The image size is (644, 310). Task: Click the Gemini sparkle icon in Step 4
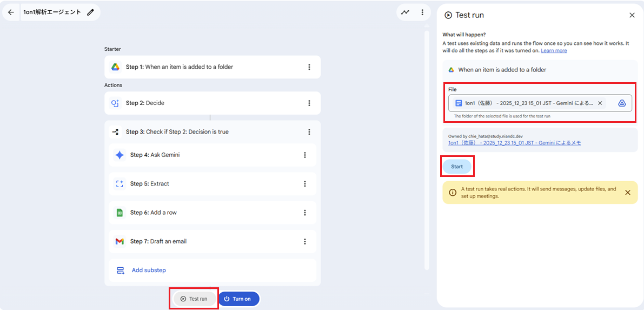(x=119, y=155)
